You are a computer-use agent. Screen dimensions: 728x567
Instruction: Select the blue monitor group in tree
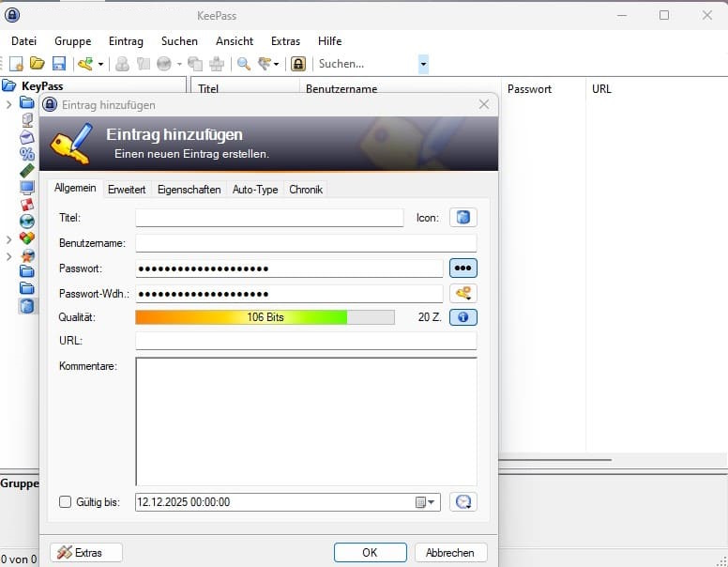[x=27, y=188]
